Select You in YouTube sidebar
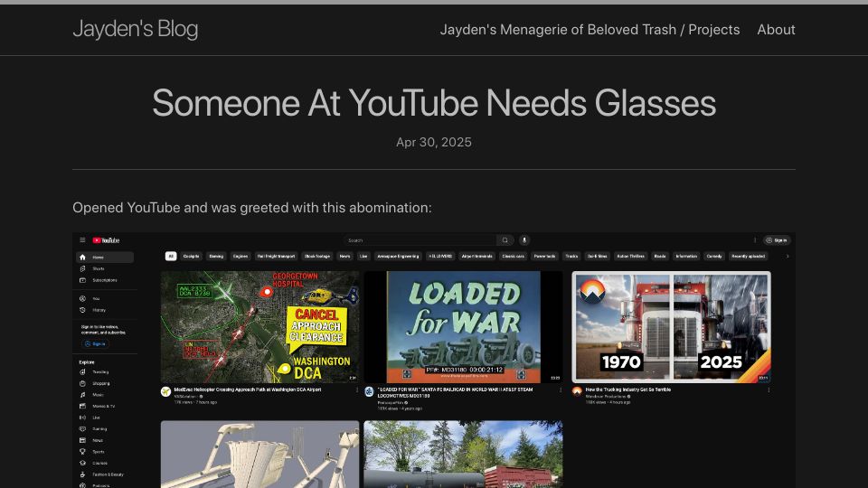 105,299
